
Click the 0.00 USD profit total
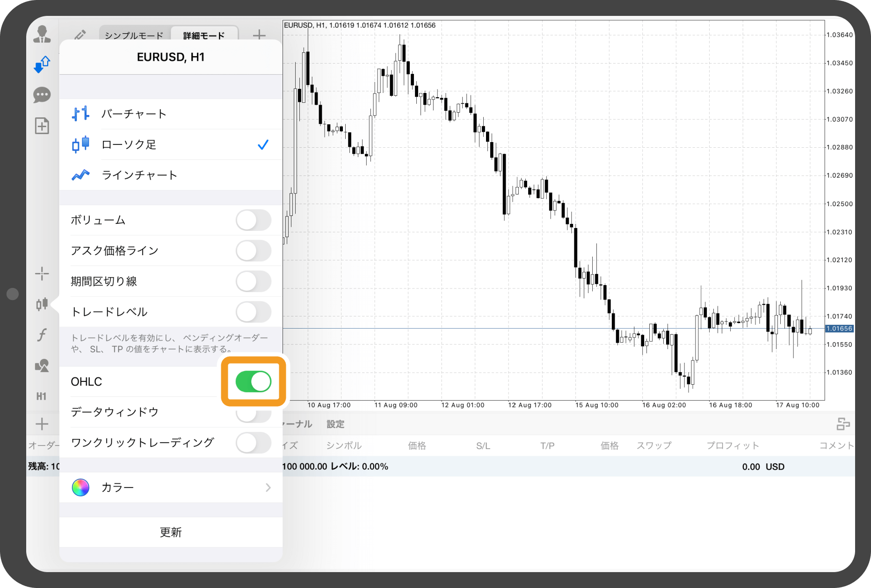click(x=763, y=466)
